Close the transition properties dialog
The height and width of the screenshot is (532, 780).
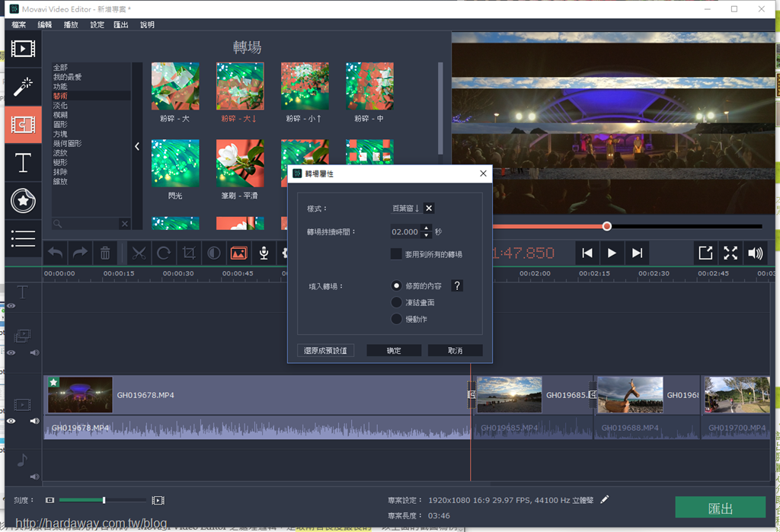tap(483, 174)
